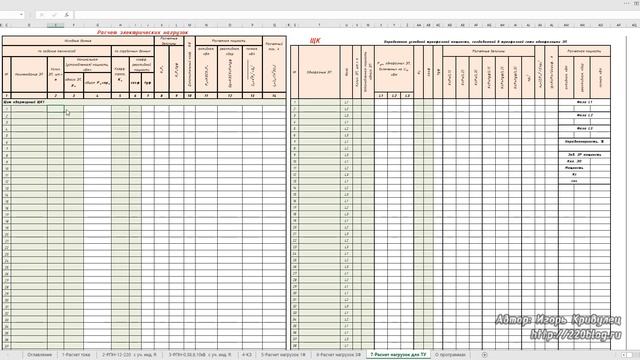Image resolution: width=640 pixels, height=360 pixels.
Task: Click the 'Расчет электрических нагрузок' title
Action: (142, 32)
